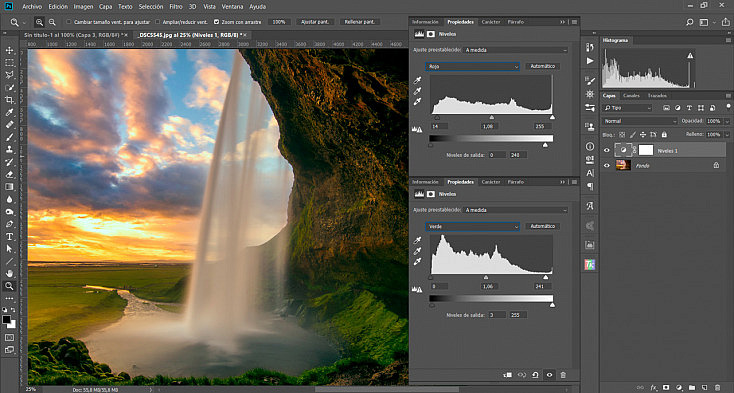Open the Verde channel dropdown
Viewport: 734px width, 393px height.
tap(472, 226)
